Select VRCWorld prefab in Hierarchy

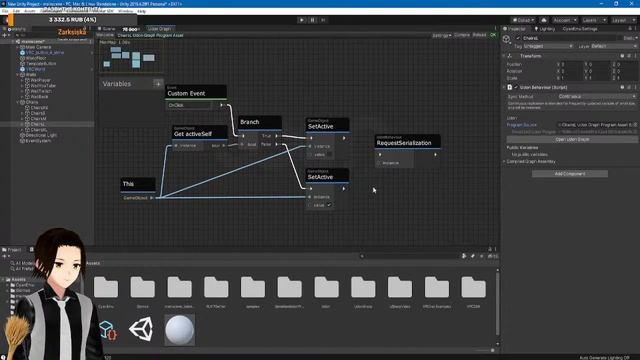(33, 69)
